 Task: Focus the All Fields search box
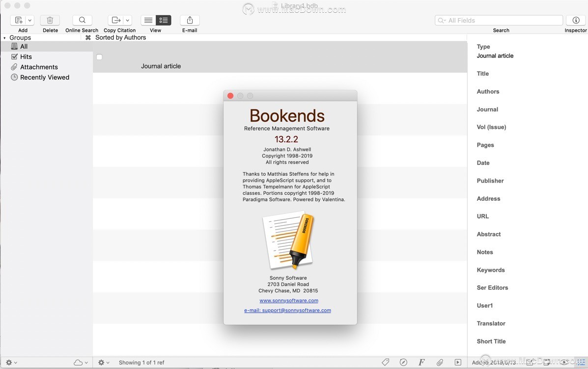tap(499, 20)
